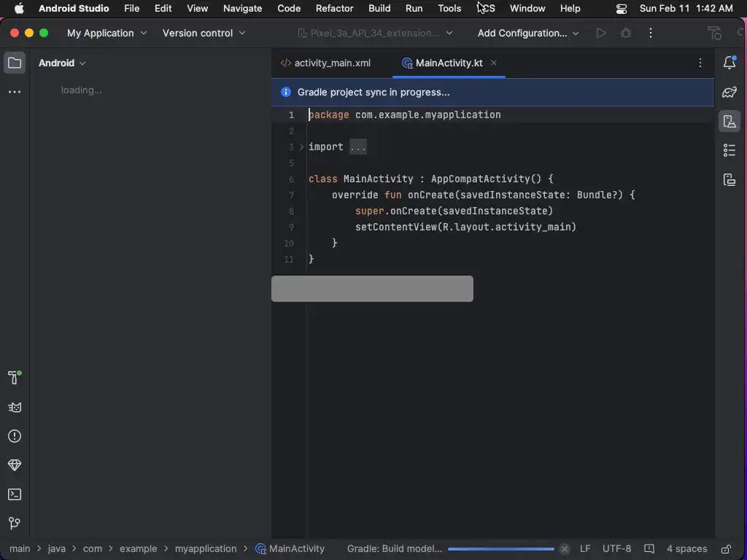Open the Code menu

289,9
